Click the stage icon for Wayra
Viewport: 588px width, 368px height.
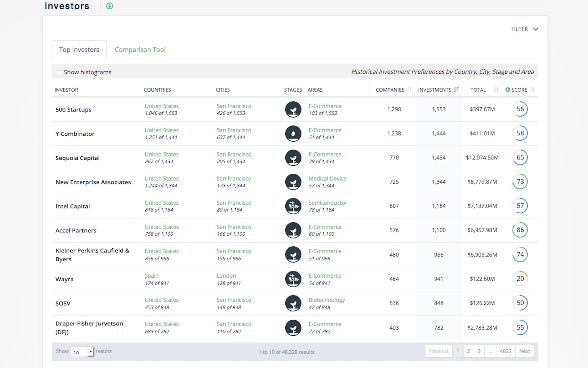point(293,279)
